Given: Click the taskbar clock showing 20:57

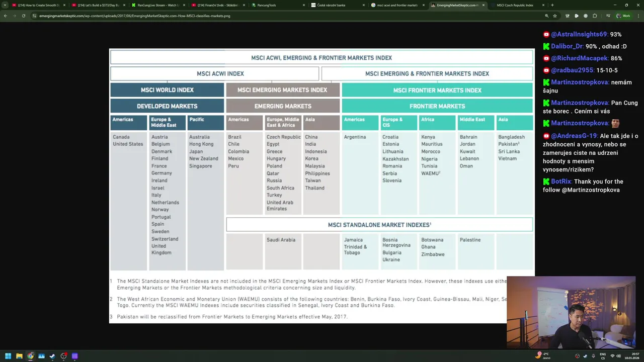Looking at the screenshot, I should click(631, 355).
